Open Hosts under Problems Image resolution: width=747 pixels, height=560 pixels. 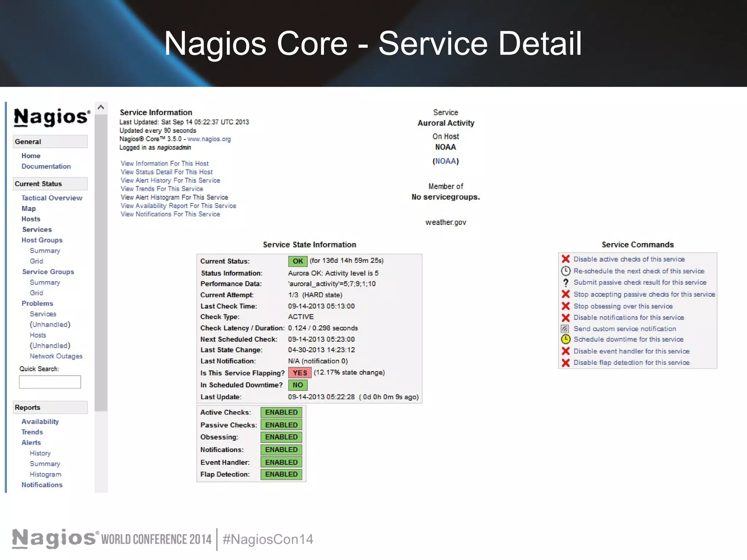(38, 335)
